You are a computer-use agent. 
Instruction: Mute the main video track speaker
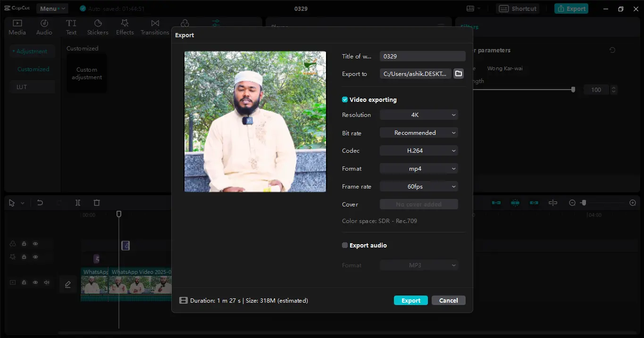point(47,282)
